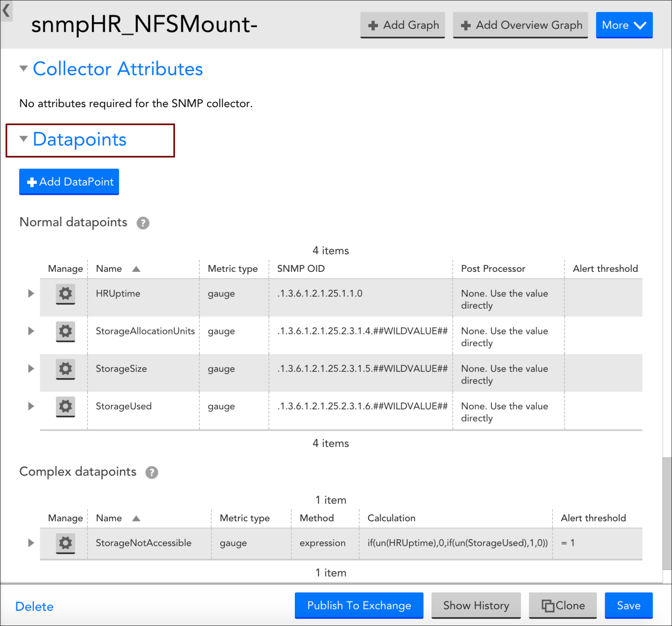Click the Delete link
The width and height of the screenshot is (672, 626).
click(x=34, y=606)
